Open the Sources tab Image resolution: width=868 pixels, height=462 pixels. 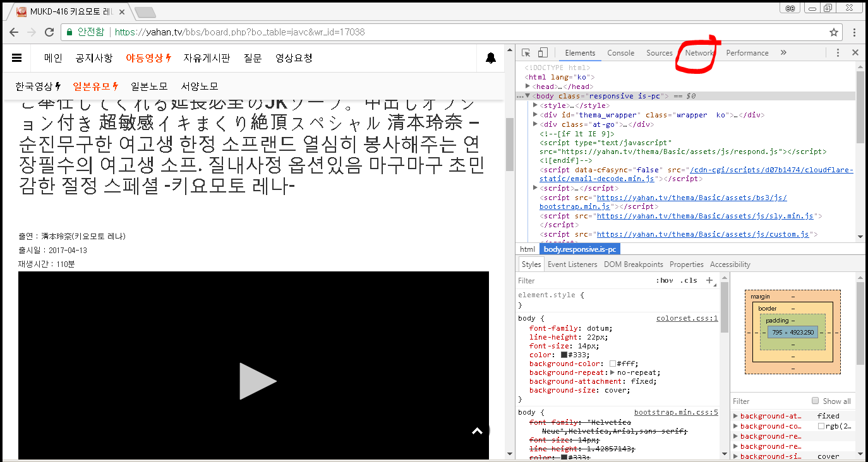[659, 53]
